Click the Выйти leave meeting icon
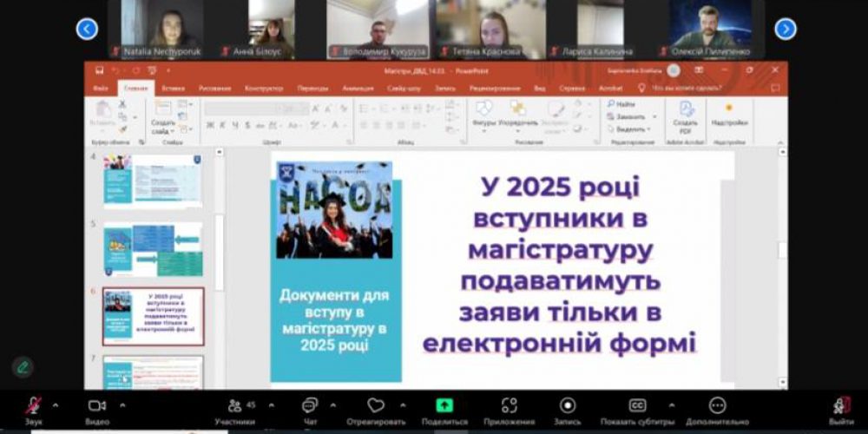This screenshot has height=434, width=868. point(840,406)
